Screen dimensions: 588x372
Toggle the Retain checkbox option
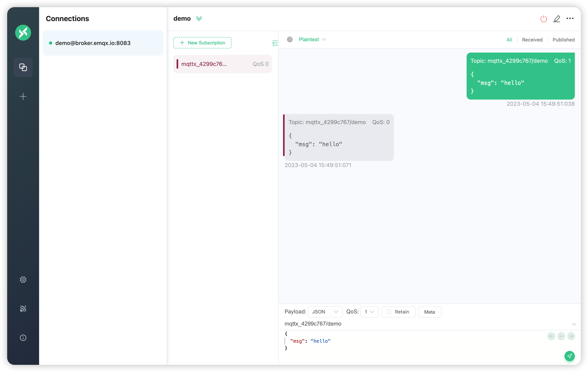[388, 312]
